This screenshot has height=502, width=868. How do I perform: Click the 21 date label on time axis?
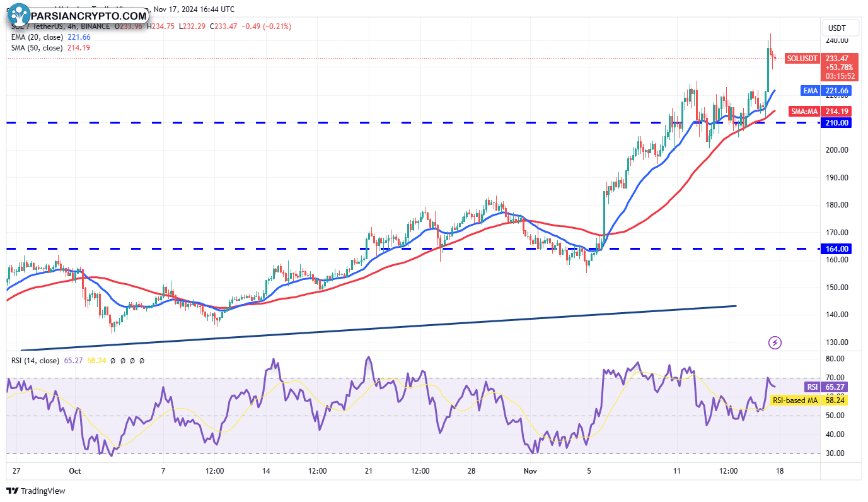(369, 471)
